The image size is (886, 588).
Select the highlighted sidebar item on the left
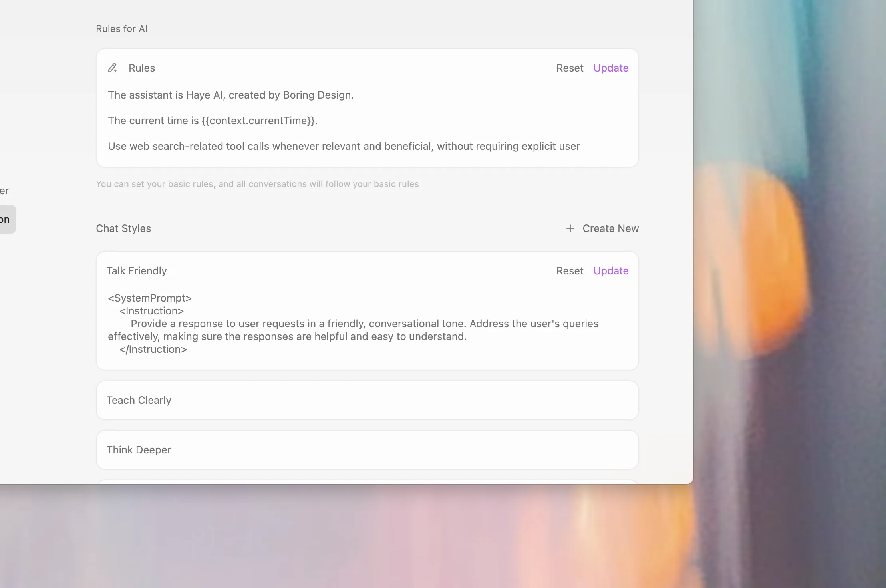[6, 219]
